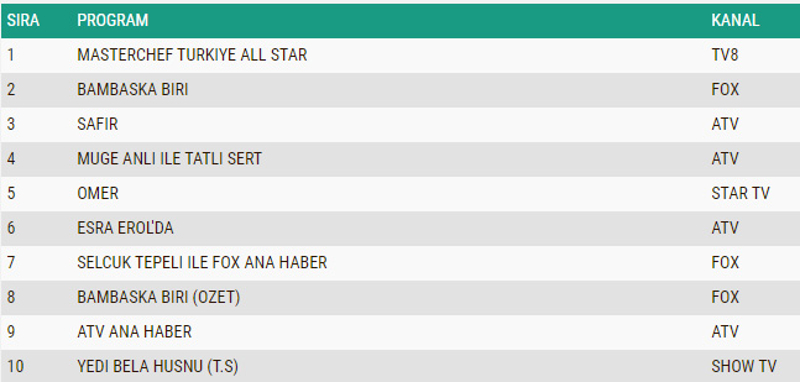Click the STAR TV channel cell
This screenshot has width=800, height=382.
740,194
